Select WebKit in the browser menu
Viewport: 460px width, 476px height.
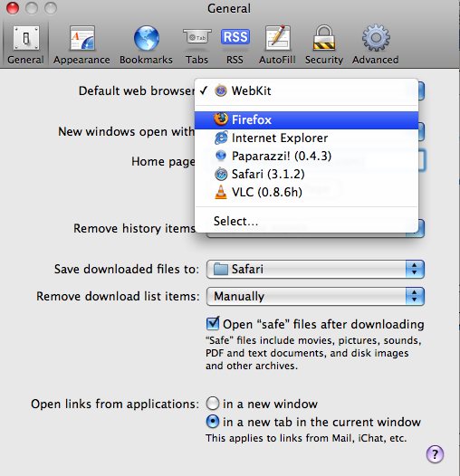307,90
